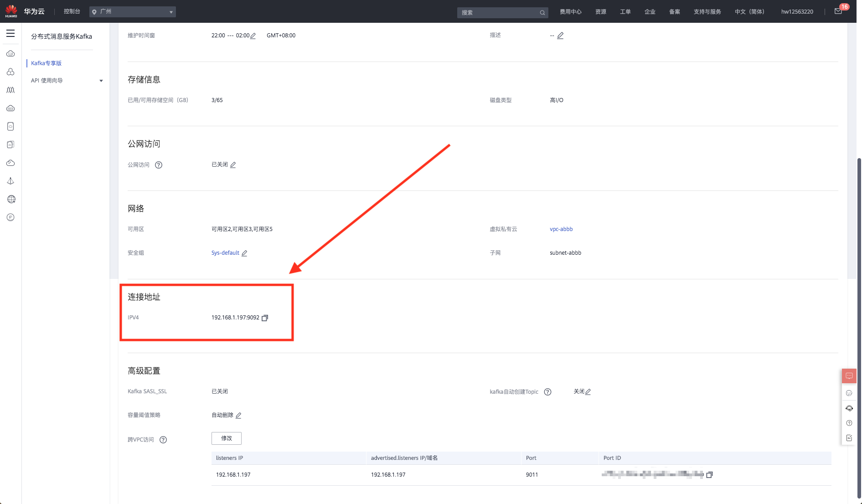This screenshot has width=862, height=504.
Task: Edit the instance description
Action: [x=560, y=36]
